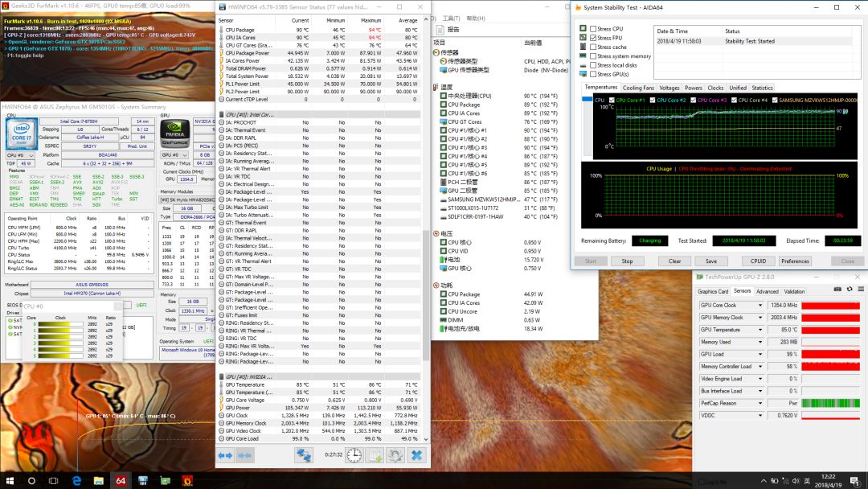Click the HWiNFO expand columns arrows icon
Viewport: 868px width, 489px height.
[225, 455]
